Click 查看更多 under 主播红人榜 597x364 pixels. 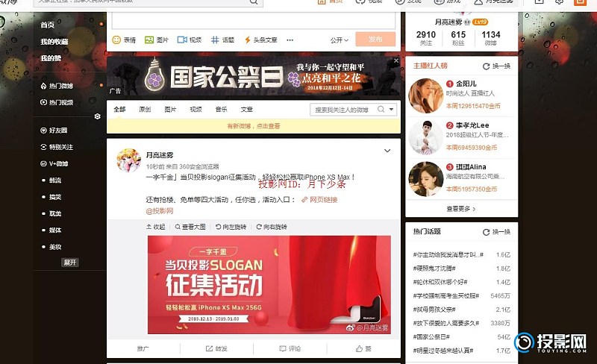coord(461,209)
